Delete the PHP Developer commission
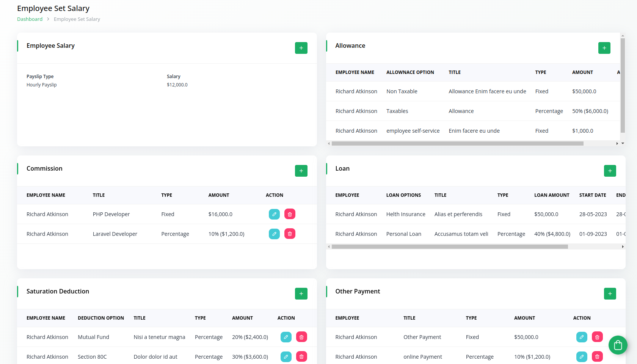 pyautogui.click(x=290, y=214)
